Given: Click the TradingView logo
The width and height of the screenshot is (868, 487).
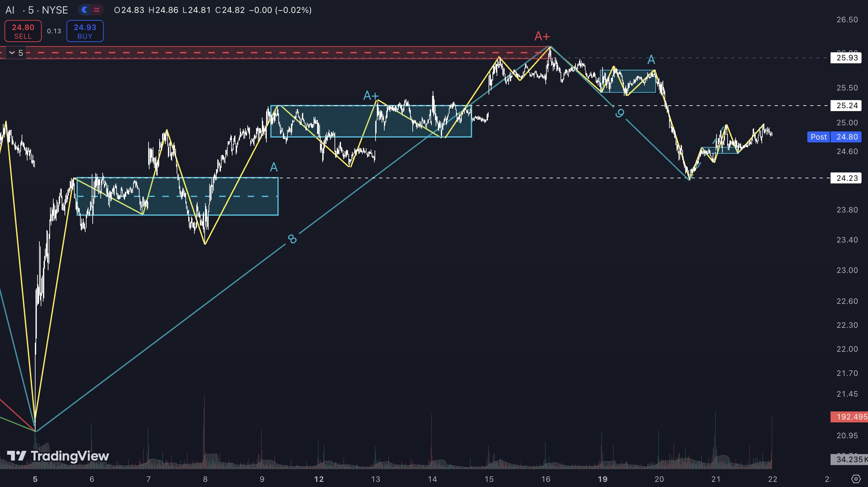Looking at the screenshot, I should [x=58, y=456].
